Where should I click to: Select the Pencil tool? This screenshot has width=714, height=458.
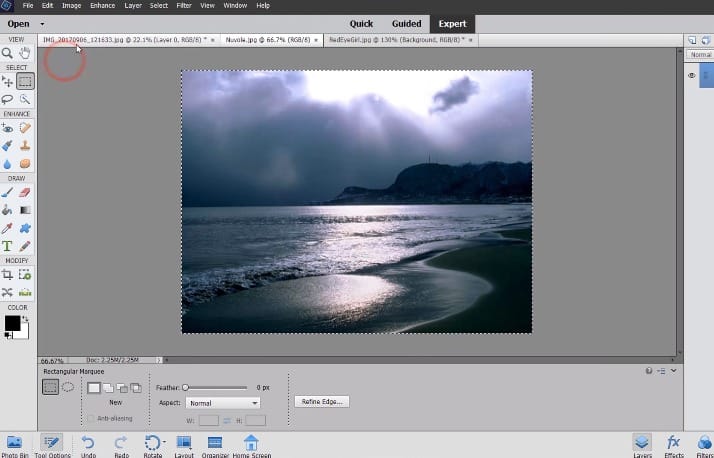[x=25, y=246]
